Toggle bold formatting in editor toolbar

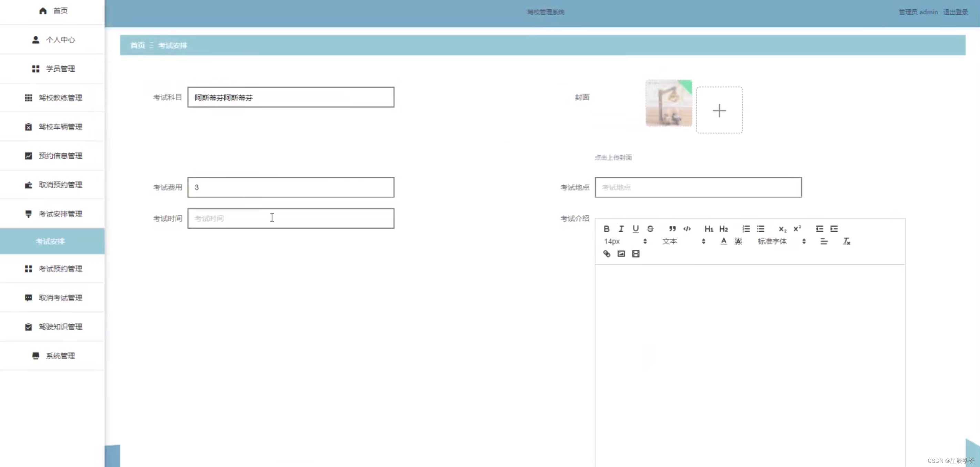(x=606, y=229)
